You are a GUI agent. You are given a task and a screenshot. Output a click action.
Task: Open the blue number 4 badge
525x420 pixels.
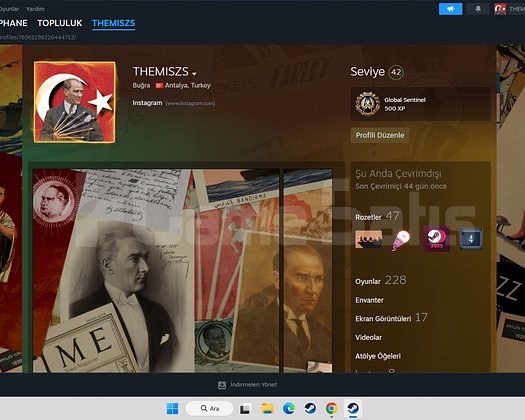(x=471, y=239)
